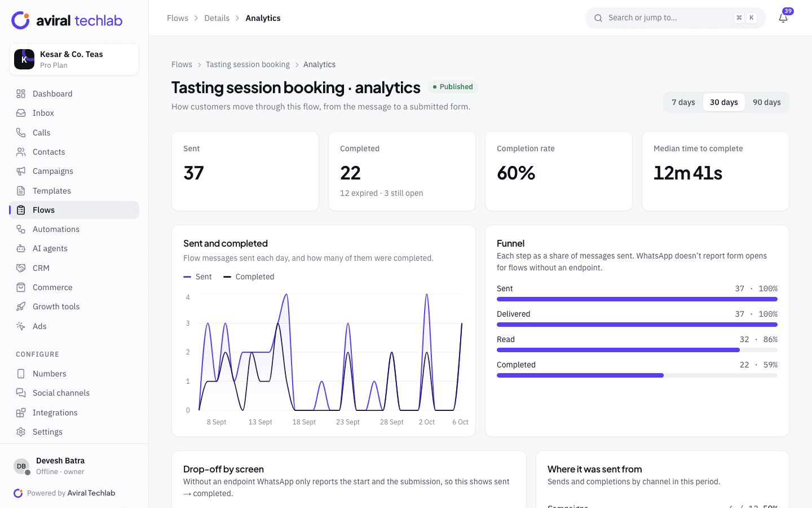Open the Templates document icon

click(x=21, y=191)
